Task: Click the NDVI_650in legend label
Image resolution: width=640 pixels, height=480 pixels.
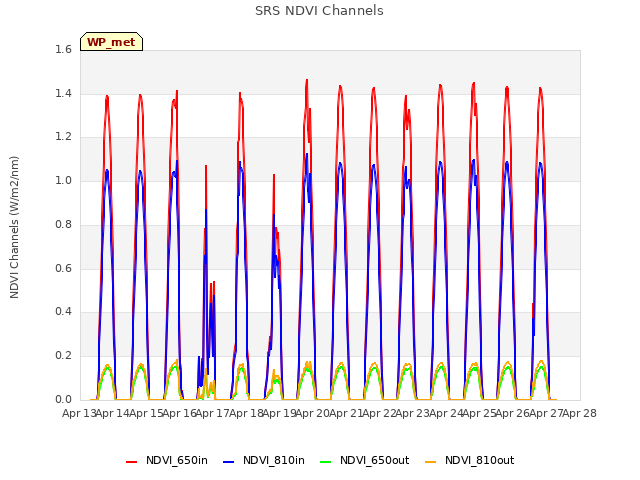Action: (x=177, y=461)
